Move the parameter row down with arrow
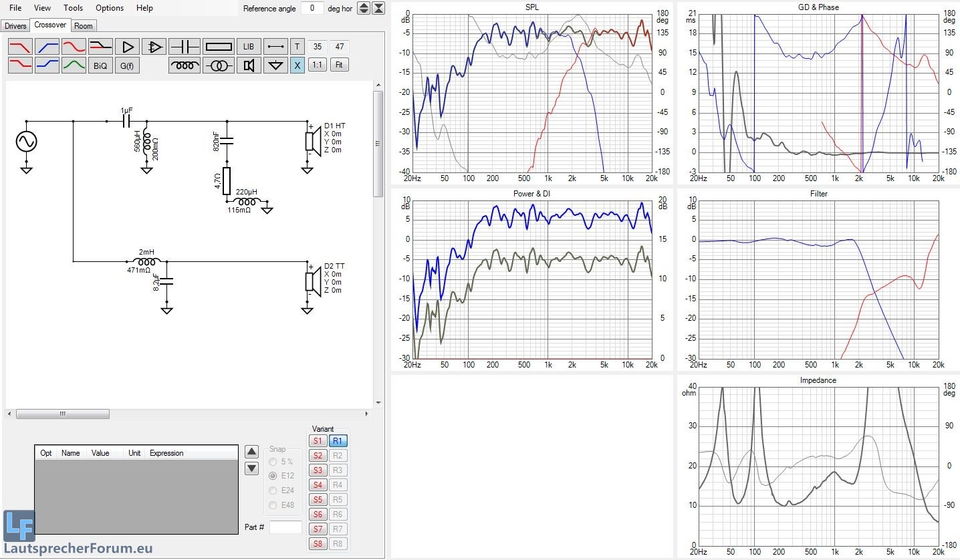The height and width of the screenshot is (560, 960). [x=251, y=468]
